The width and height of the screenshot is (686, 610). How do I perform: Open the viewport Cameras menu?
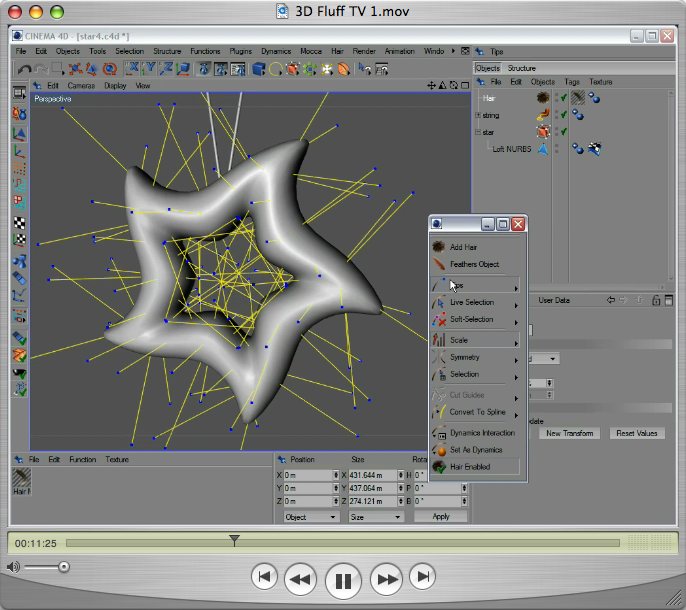point(81,86)
